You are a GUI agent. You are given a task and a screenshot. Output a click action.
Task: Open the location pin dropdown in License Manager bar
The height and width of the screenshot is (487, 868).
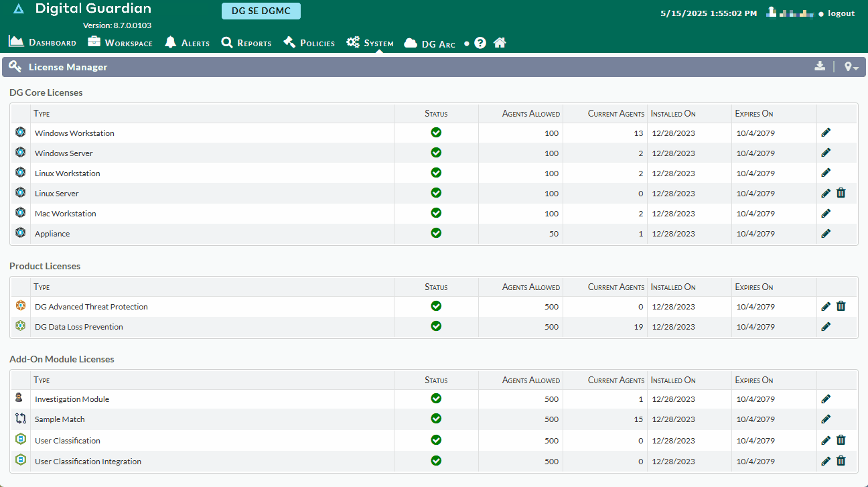pyautogui.click(x=851, y=66)
